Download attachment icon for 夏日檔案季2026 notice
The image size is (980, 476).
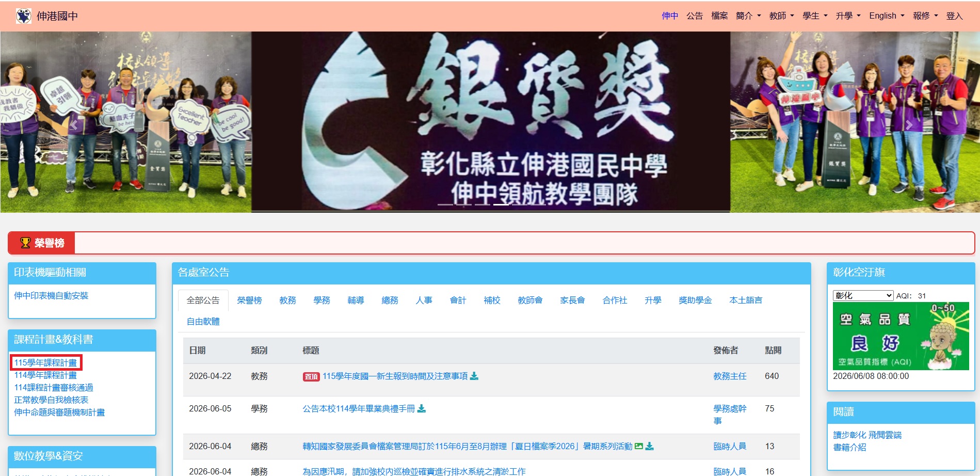tap(650, 447)
